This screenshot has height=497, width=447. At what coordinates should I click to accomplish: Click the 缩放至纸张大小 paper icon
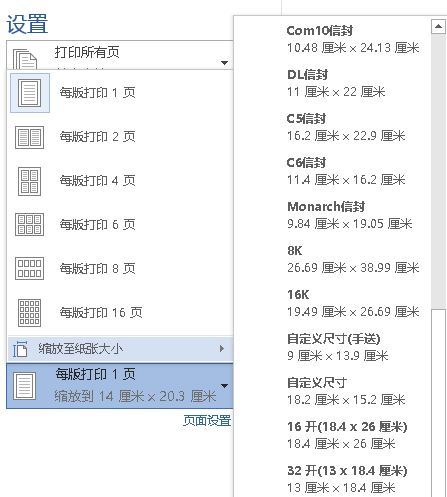20,349
